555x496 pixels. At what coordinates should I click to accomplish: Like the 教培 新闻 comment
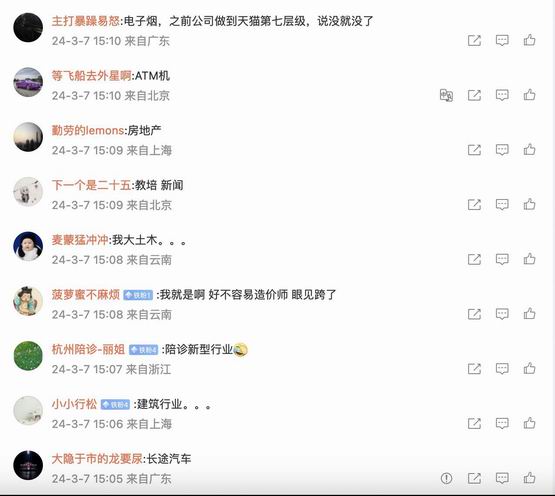[x=530, y=204]
